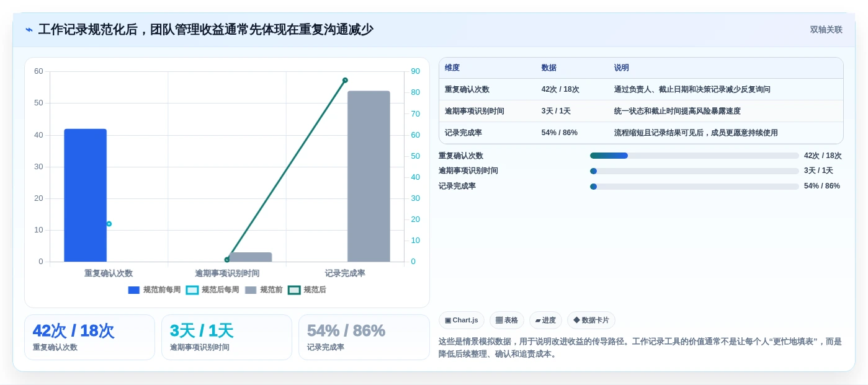Click description 通过负责人、截止日期和决策记录减少反复询问

[692, 89]
